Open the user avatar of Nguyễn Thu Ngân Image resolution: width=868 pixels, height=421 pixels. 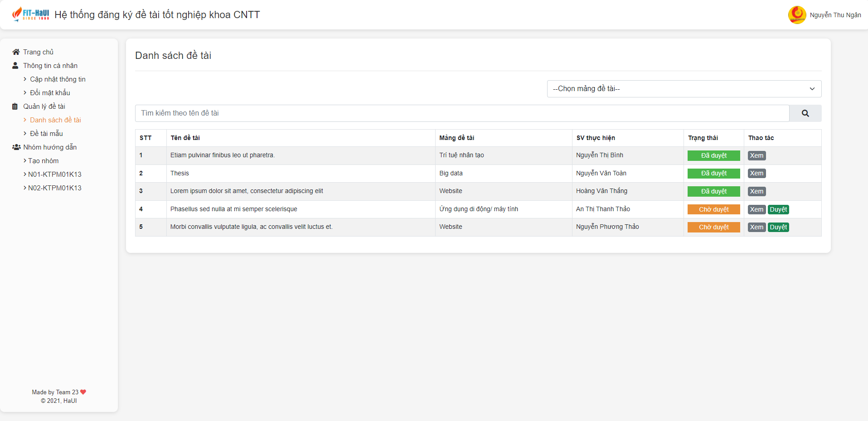coord(797,15)
